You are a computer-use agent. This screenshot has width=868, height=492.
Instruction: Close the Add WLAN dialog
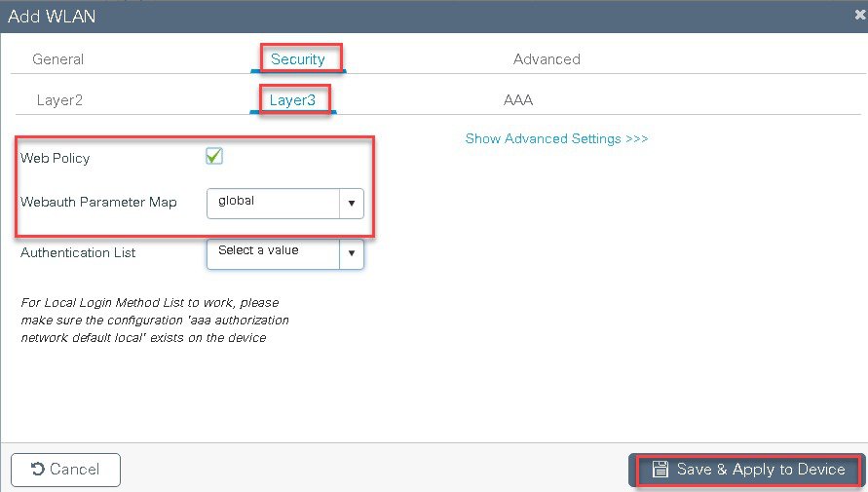[861, 15]
